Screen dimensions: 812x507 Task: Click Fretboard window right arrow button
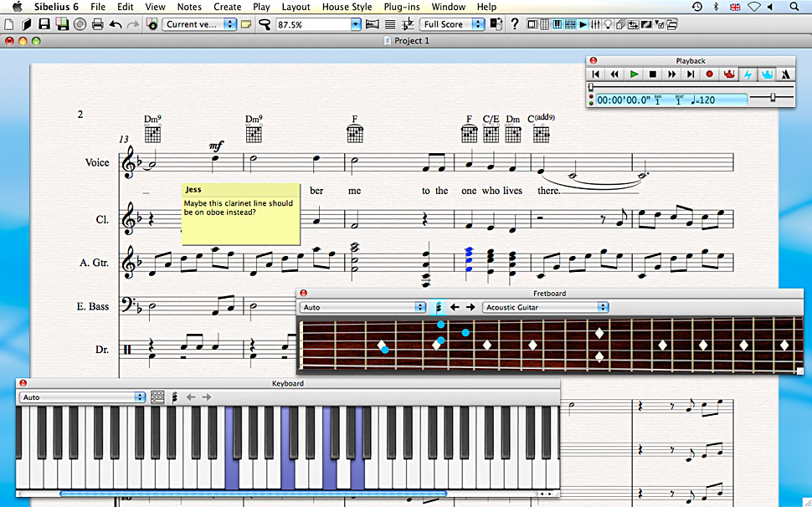[x=470, y=307]
